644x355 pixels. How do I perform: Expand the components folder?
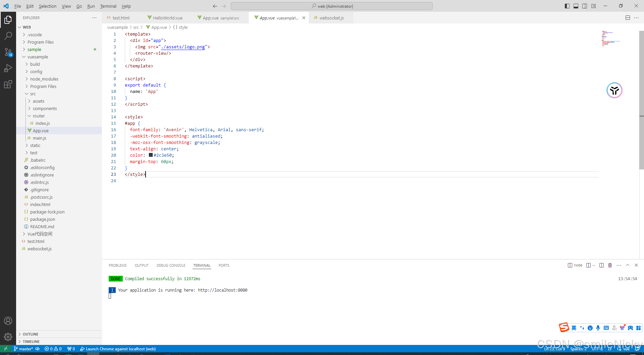click(59, 108)
